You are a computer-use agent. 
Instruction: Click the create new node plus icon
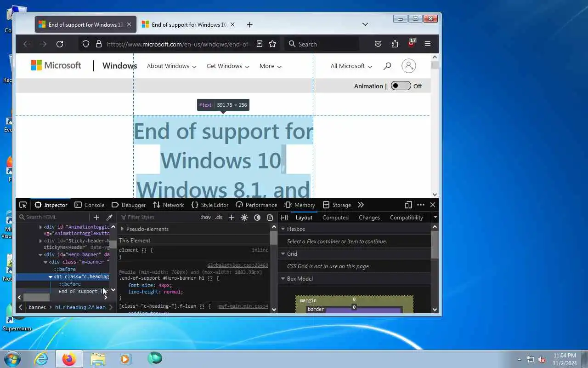96,218
